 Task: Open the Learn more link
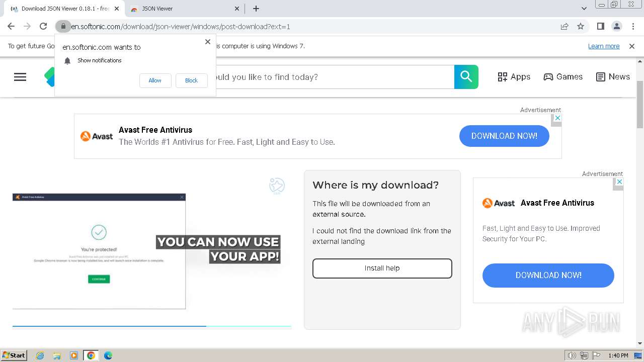604,46
